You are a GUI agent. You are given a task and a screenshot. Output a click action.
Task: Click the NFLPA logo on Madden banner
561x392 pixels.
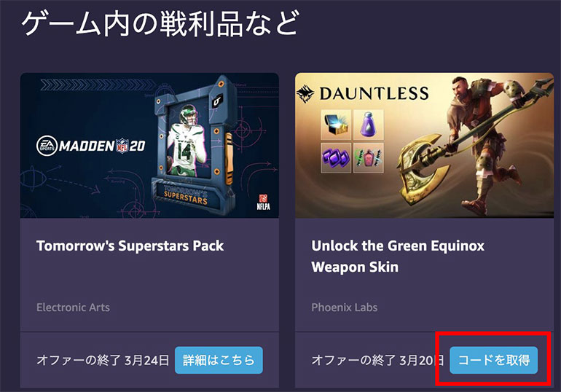click(263, 202)
